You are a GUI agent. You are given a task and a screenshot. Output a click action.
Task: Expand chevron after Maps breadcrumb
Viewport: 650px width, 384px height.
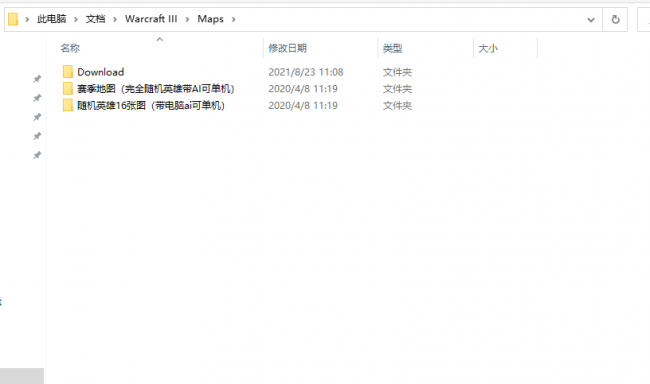pos(233,19)
